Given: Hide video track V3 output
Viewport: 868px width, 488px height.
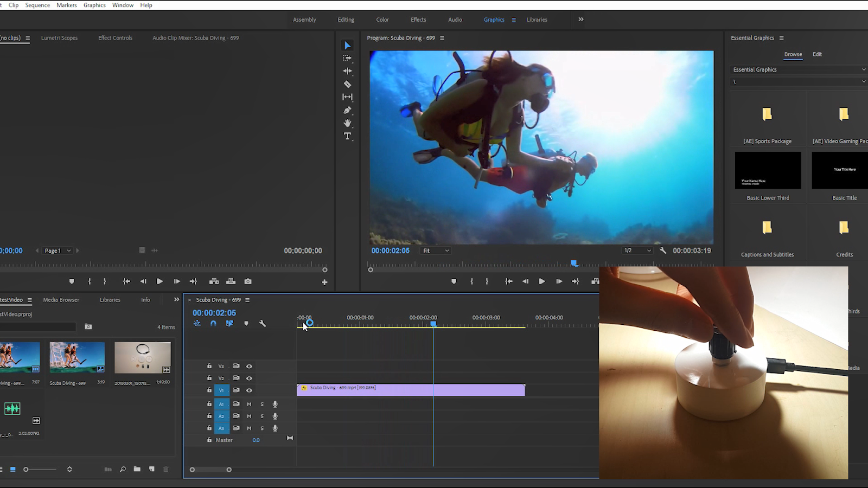Looking at the screenshot, I should pyautogui.click(x=249, y=367).
